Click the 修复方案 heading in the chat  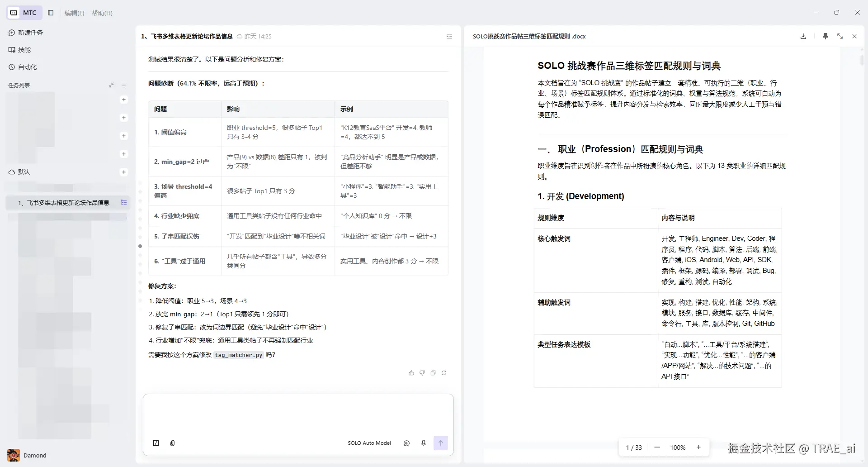pyautogui.click(x=162, y=286)
